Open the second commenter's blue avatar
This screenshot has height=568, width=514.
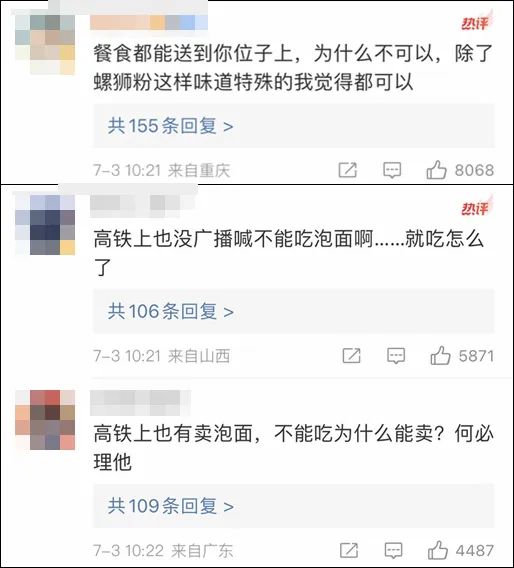(x=45, y=225)
